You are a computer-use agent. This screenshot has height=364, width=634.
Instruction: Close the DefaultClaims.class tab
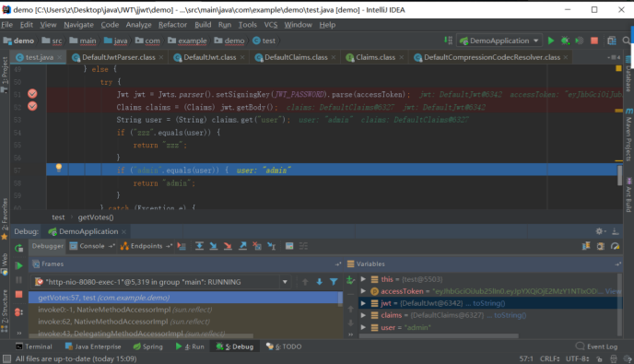click(x=334, y=57)
